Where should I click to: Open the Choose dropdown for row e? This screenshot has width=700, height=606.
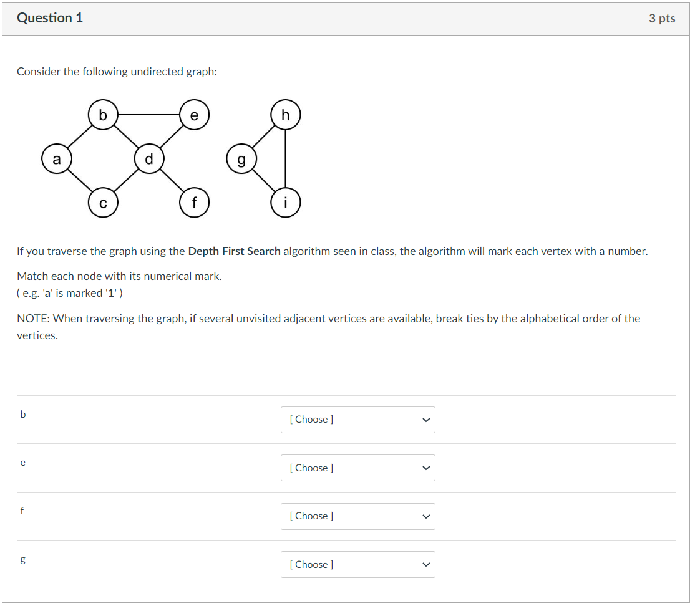coord(357,468)
